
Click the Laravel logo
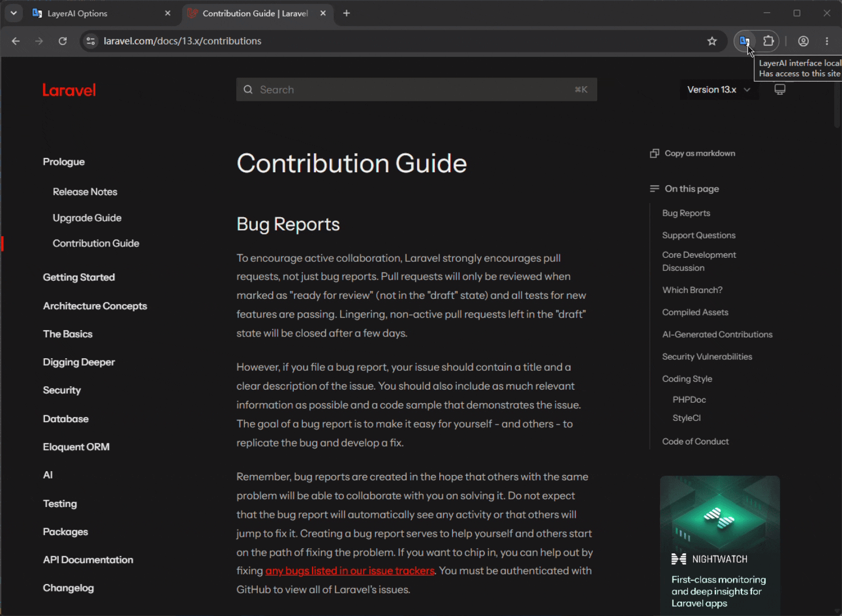click(x=69, y=90)
